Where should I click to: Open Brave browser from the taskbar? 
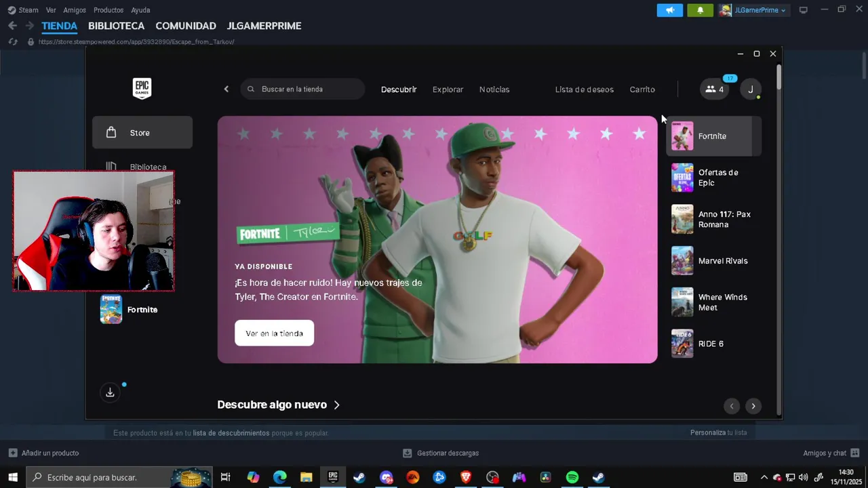click(x=466, y=477)
